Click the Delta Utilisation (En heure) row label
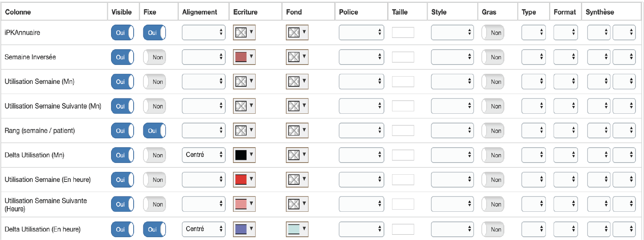 point(42,230)
